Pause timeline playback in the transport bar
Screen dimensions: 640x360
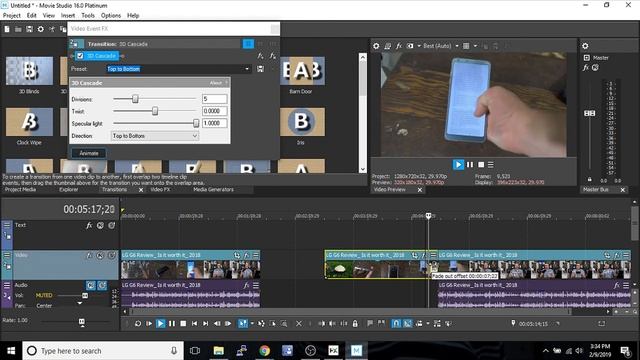click(x=172, y=324)
